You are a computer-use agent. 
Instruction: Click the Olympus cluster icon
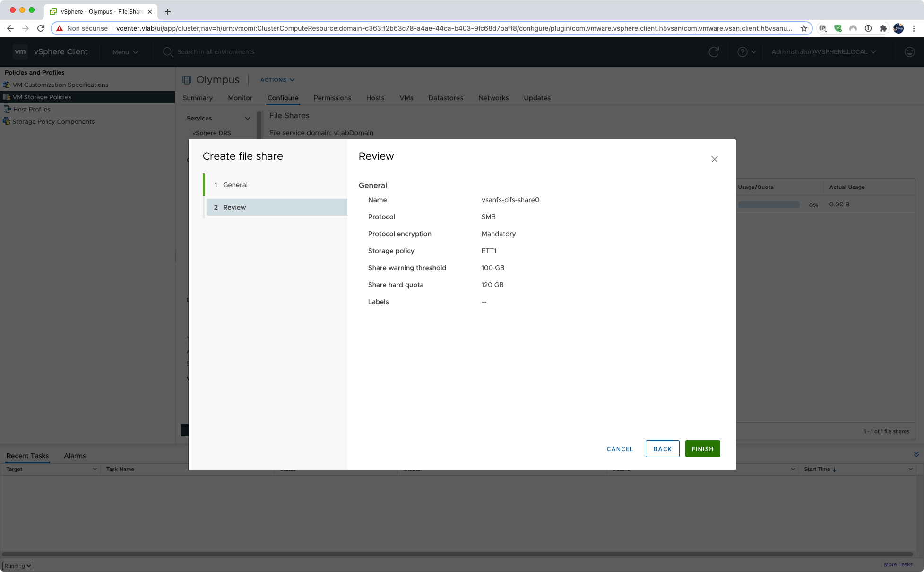click(x=187, y=80)
